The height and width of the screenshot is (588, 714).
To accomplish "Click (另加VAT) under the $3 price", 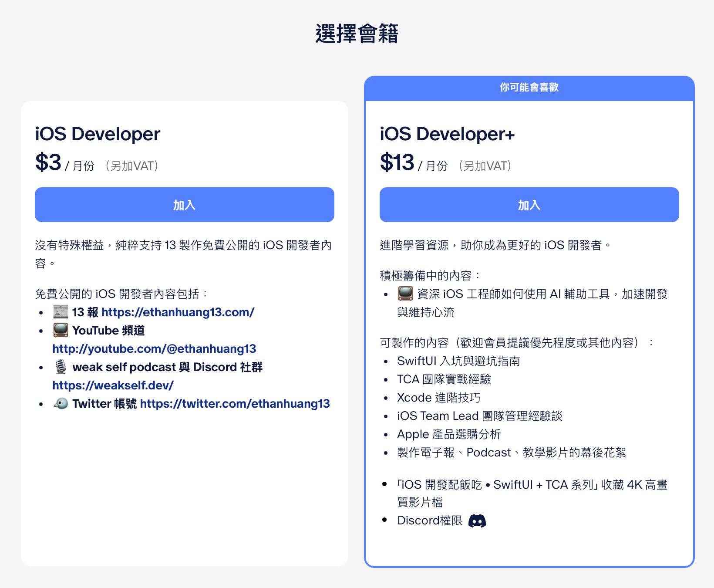I will click(x=132, y=166).
